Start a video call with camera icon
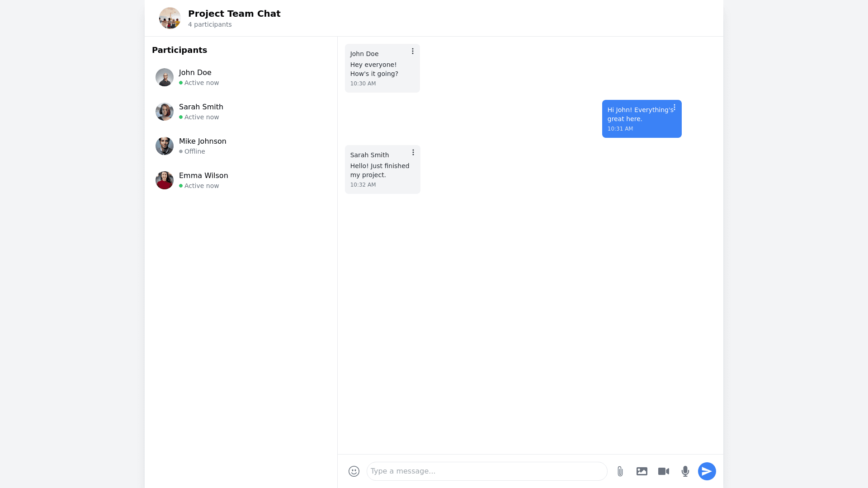 [x=664, y=471]
